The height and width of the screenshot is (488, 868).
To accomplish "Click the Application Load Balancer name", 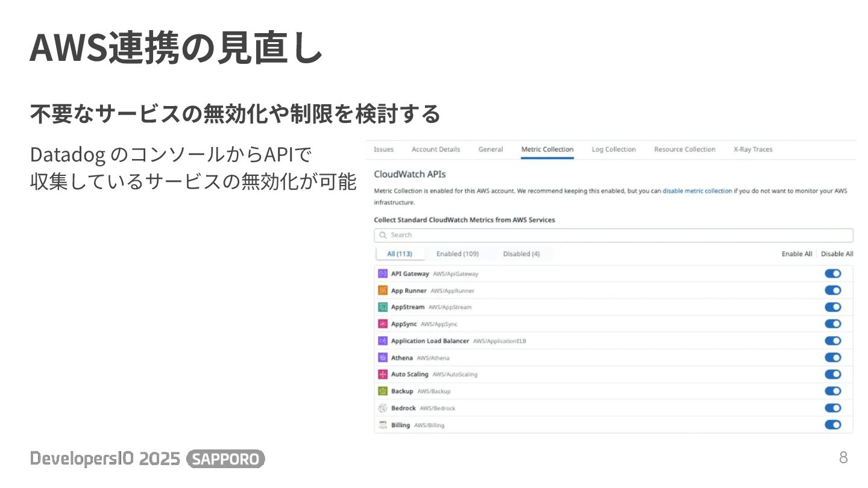I will click(430, 341).
